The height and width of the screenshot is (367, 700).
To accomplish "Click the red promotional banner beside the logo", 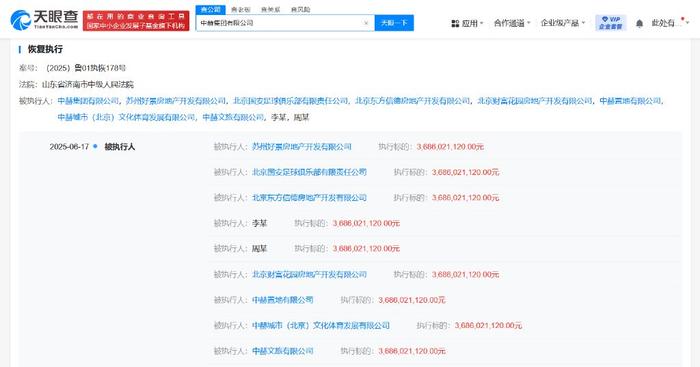I will tap(136, 21).
